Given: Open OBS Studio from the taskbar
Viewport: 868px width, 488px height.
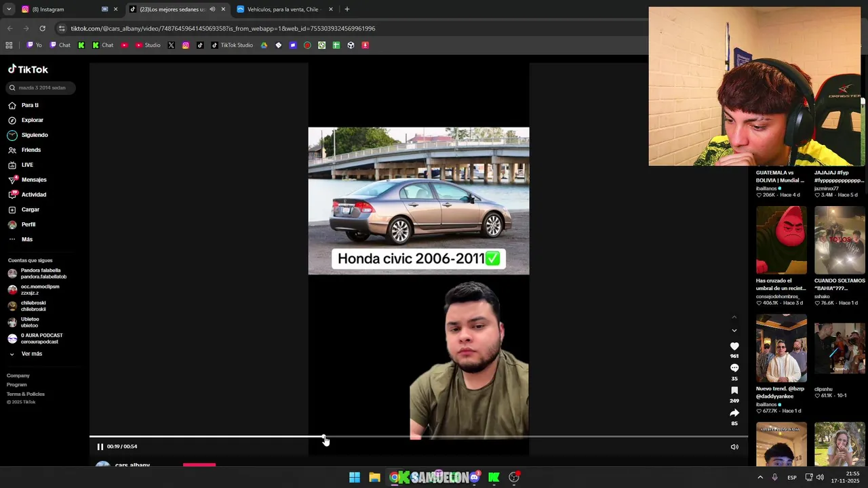Looking at the screenshot, I should coord(514,477).
